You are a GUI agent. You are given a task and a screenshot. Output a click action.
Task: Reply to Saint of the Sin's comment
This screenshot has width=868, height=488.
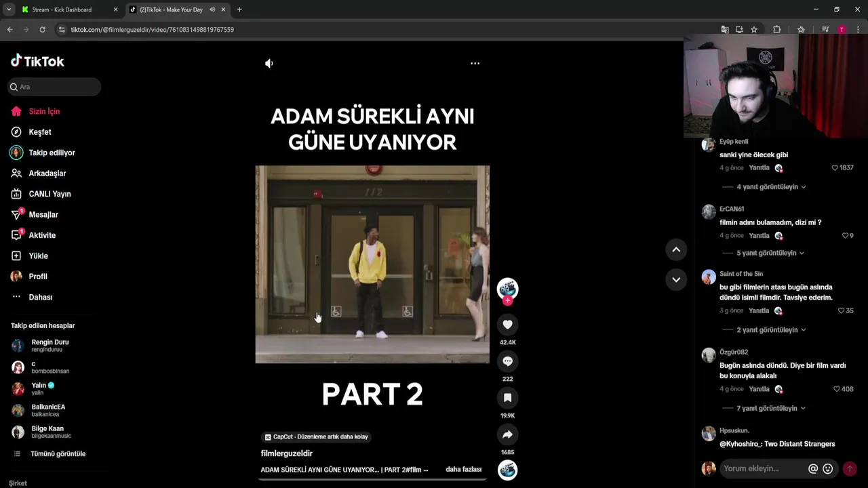[759, 310]
